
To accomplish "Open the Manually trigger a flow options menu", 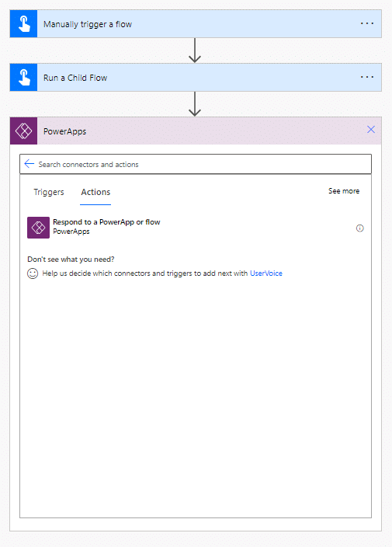I will click(367, 24).
